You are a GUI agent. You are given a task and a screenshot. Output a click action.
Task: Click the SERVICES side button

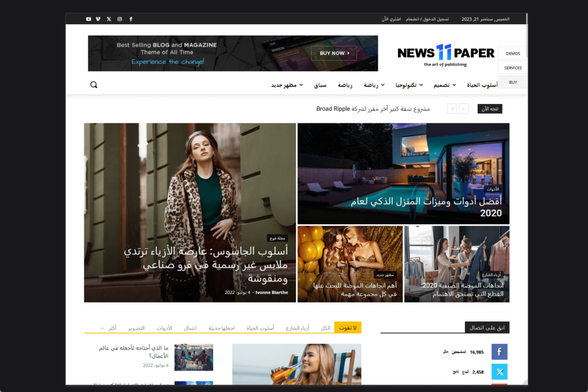pos(513,68)
